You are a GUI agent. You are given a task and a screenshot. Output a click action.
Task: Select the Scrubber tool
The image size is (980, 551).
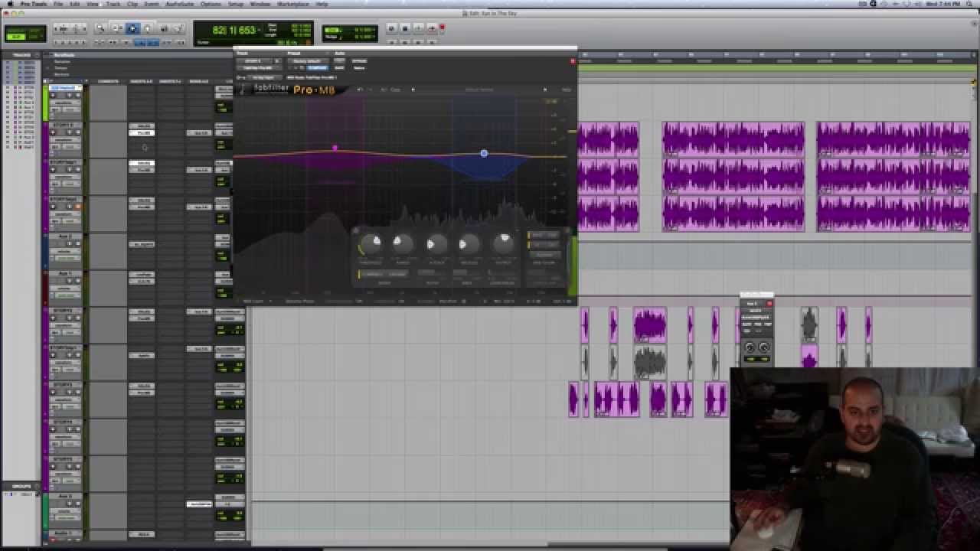click(163, 28)
